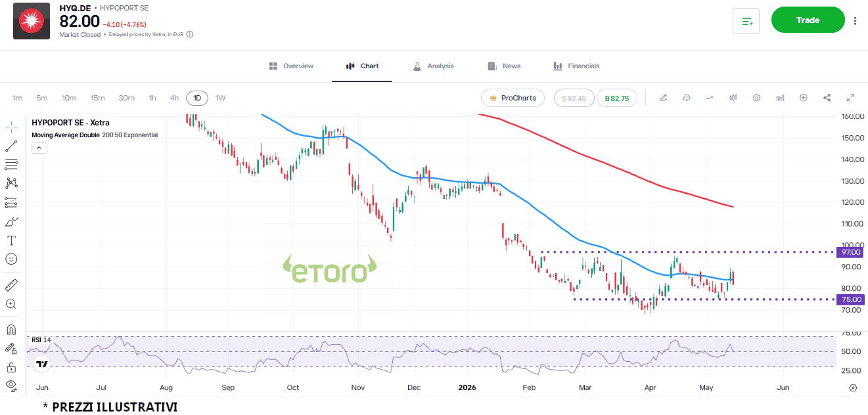Select the 1D timeframe
Viewport: 868px width, 415px height.
[197, 98]
